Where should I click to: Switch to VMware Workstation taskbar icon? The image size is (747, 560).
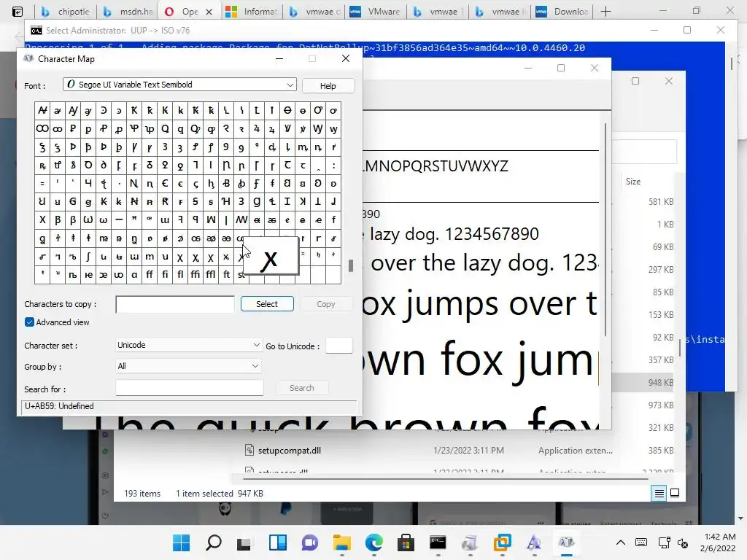pos(502,542)
